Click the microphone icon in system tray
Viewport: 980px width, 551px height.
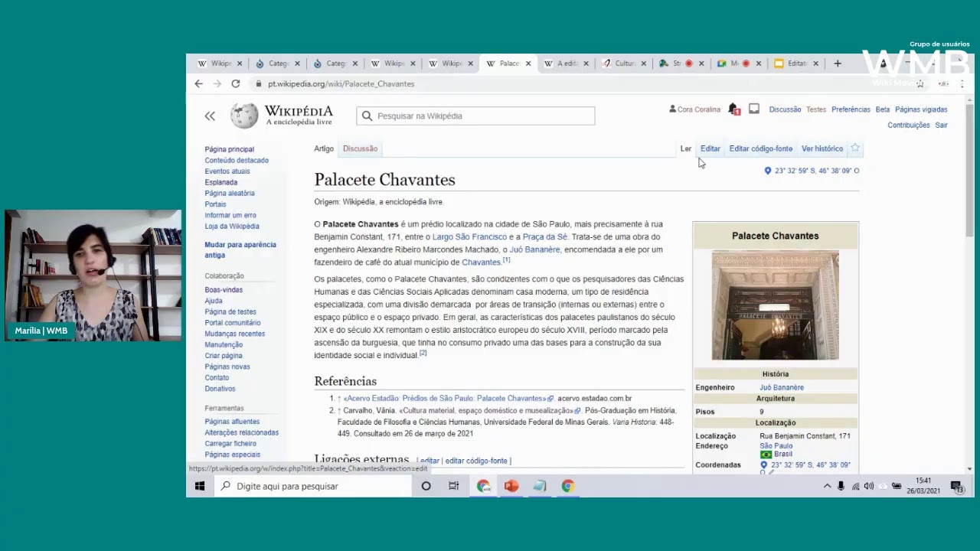(841, 486)
